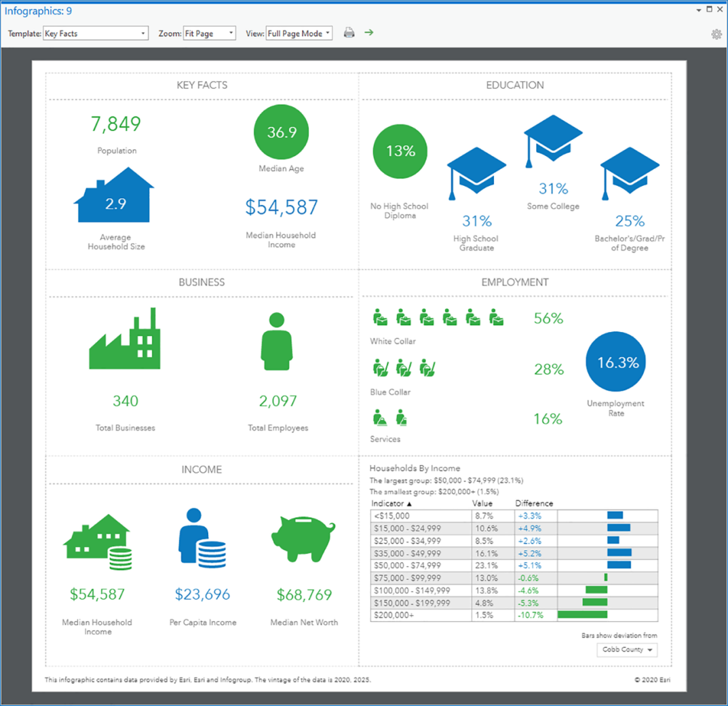Viewport: 728px width, 706px height.
Task: Click the Per Capita Income person-with-coins icon
Action: (x=202, y=540)
